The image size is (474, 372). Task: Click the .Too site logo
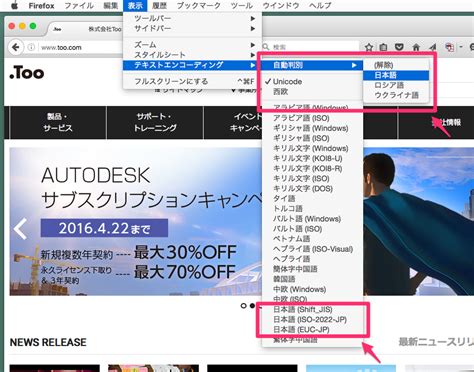pos(27,73)
